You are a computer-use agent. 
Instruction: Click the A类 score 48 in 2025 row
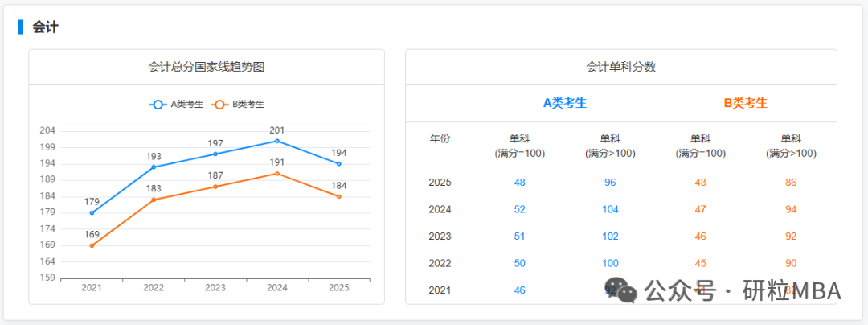[x=519, y=183]
